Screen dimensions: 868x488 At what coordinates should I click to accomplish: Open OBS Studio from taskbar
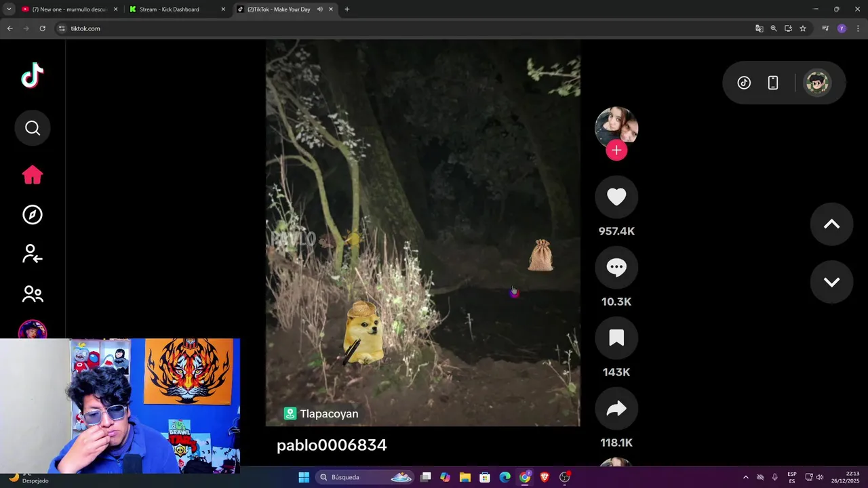click(565, 477)
